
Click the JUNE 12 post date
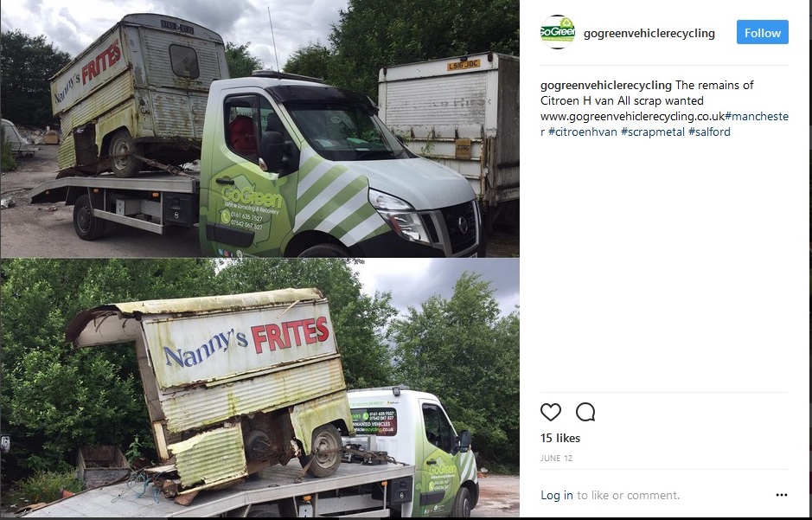556,459
